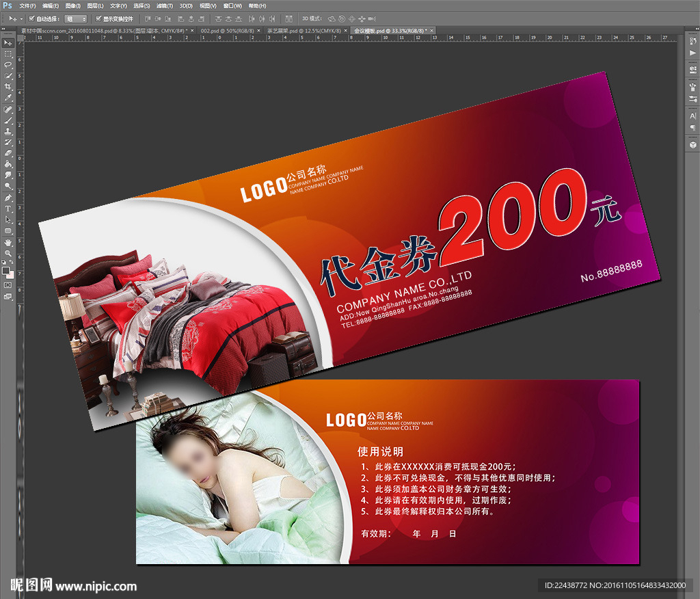700x599 pixels.
Task: Select the Dodge tool
Action: pyautogui.click(x=8, y=186)
